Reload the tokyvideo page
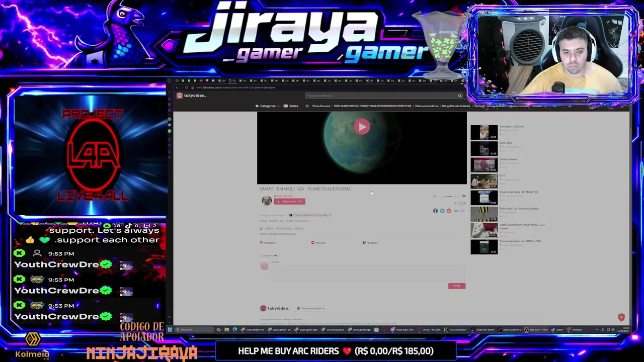 (187, 87)
